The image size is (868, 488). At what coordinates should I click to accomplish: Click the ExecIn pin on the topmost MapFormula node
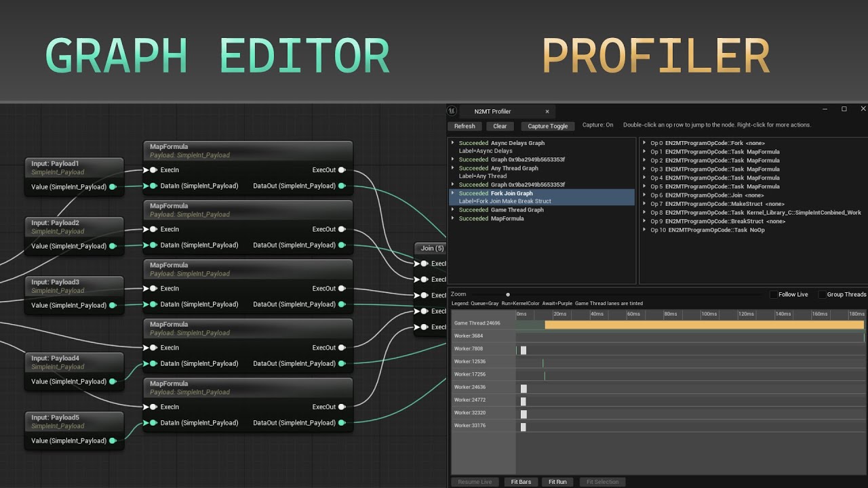(x=153, y=170)
